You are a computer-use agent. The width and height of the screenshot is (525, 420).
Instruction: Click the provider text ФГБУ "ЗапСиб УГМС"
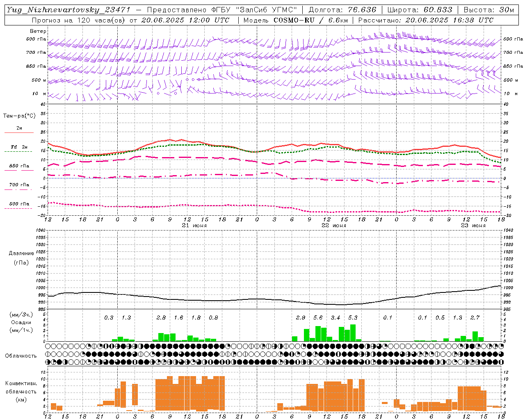253,10
